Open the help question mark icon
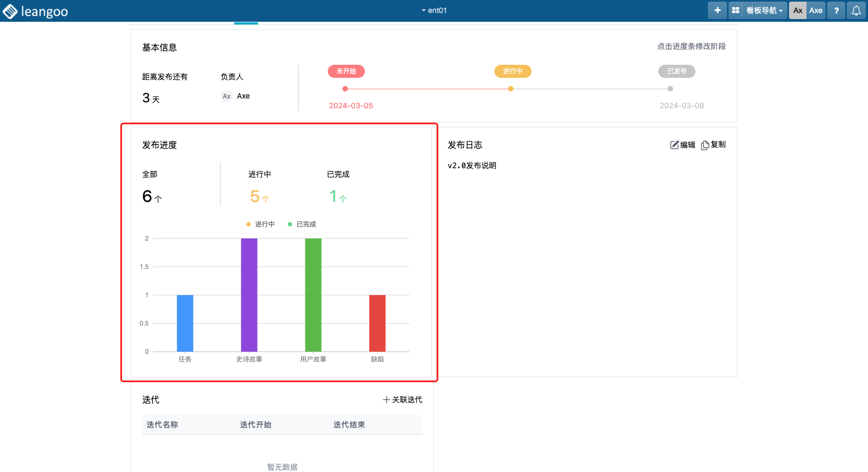This screenshot has width=868, height=472. point(836,10)
